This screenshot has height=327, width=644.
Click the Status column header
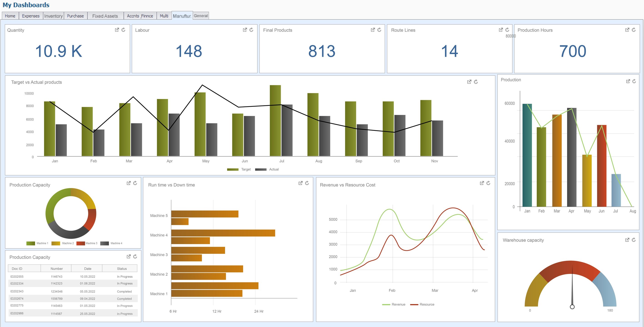click(x=122, y=268)
